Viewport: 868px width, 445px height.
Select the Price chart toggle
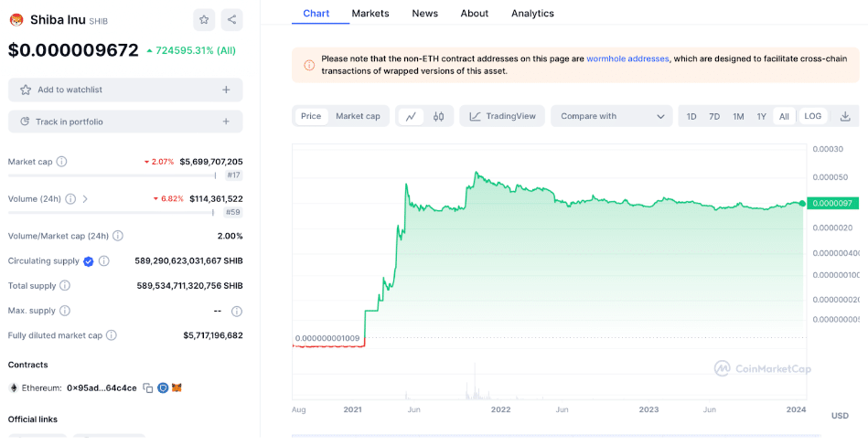click(x=311, y=116)
